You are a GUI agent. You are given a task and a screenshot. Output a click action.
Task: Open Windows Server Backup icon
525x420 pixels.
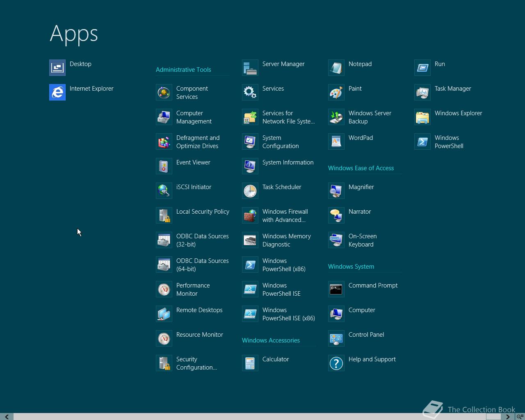coord(336,117)
